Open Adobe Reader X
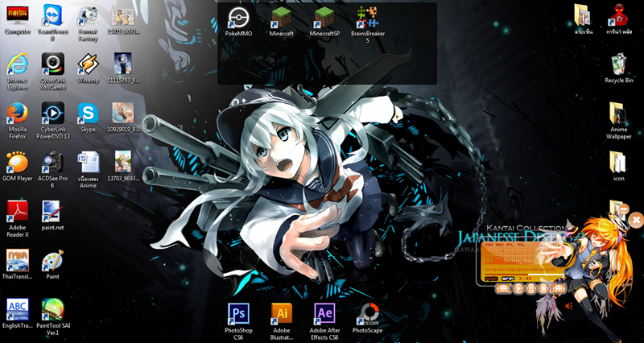 tap(18, 218)
